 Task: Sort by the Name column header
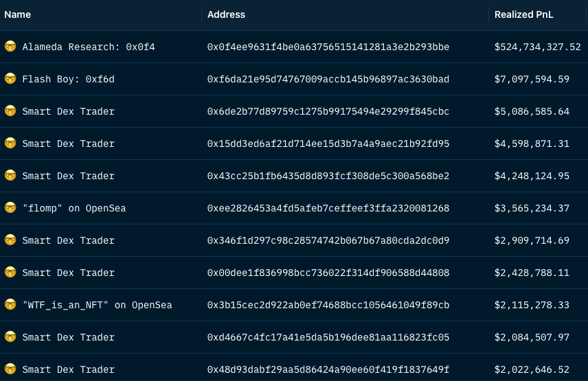pyautogui.click(x=17, y=14)
